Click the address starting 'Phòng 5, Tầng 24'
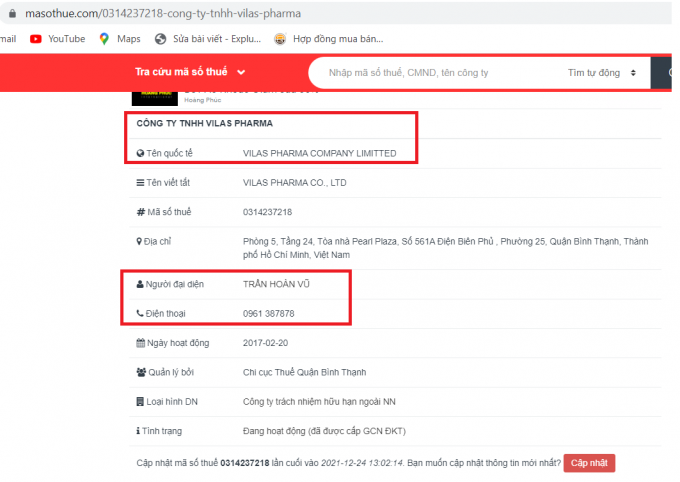This screenshot has height=482, width=680. [445, 248]
